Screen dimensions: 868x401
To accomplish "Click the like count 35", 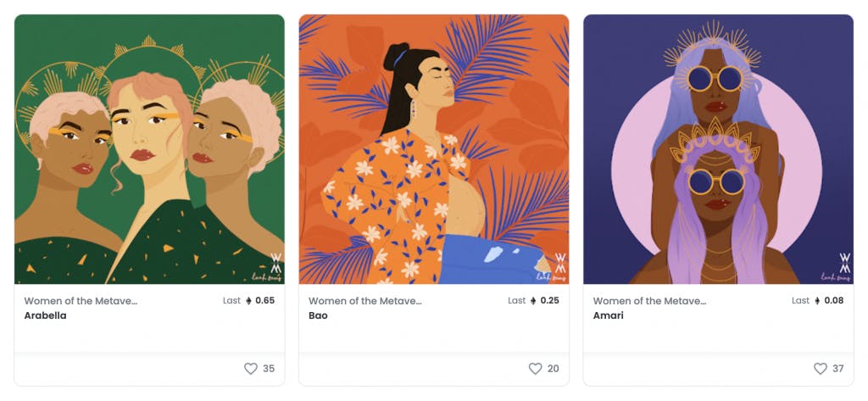I will (x=269, y=369).
